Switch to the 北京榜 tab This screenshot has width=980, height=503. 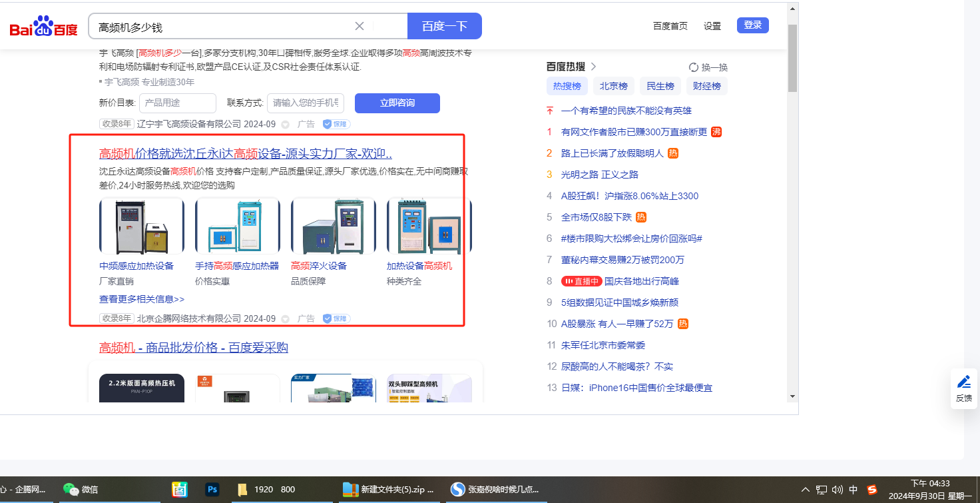pyautogui.click(x=614, y=86)
